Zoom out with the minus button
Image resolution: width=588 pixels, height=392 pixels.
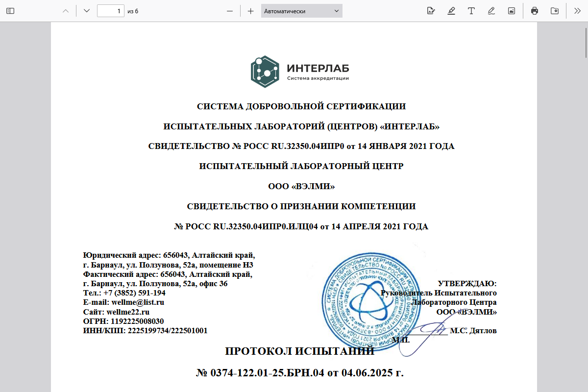click(229, 11)
